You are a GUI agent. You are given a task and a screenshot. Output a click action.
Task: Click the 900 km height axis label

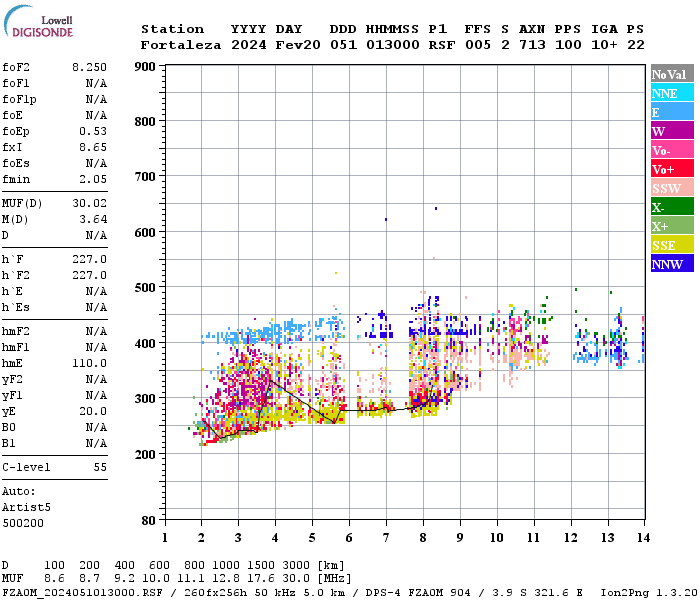[145, 67]
